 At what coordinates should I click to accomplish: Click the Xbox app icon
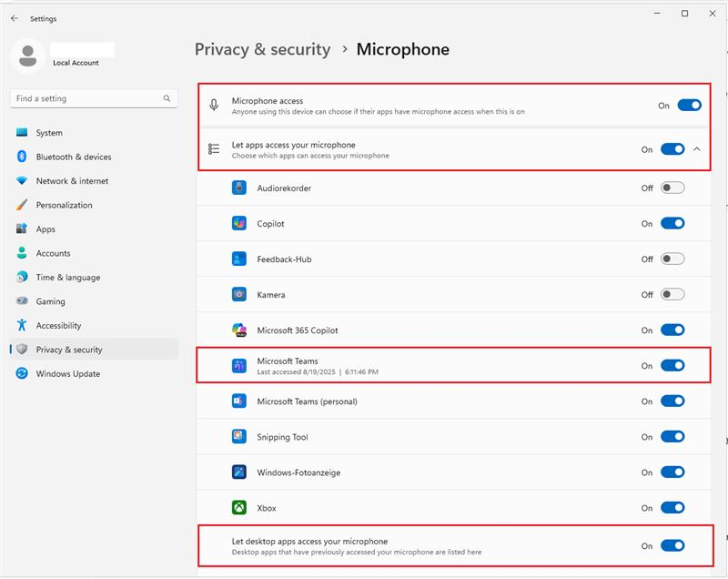(x=239, y=508)
